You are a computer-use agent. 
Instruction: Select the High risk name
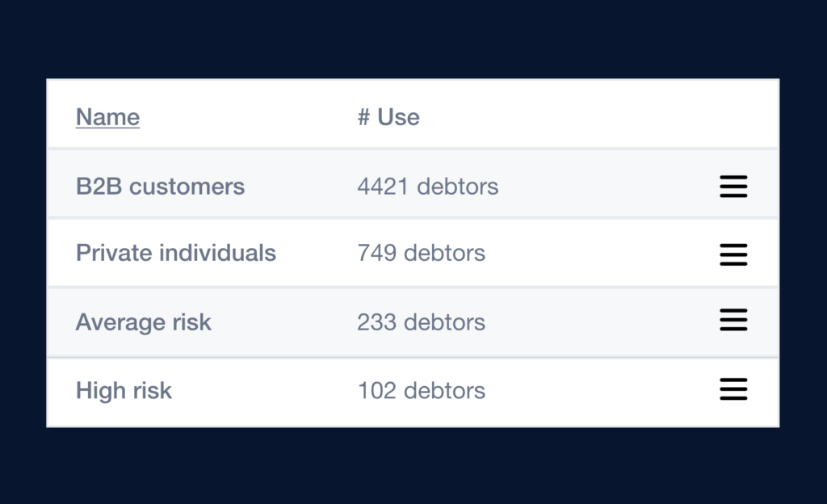coord(124,391)
